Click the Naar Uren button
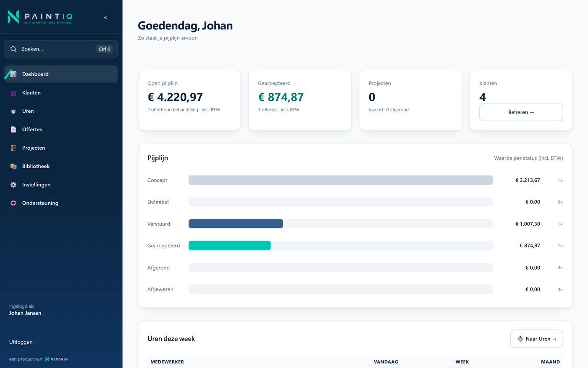The height and width of the screenshot is (368, 588). click(x=536, y=339)
